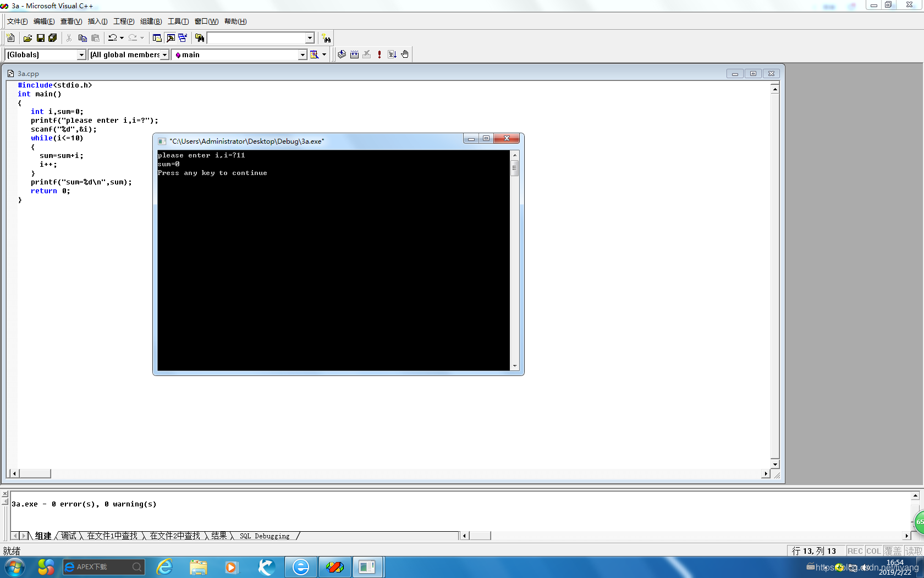Open File Explorer folder from taskbar
Image resolution: width=924 pixels, height=578 pixels.
(x=199, y=567)
